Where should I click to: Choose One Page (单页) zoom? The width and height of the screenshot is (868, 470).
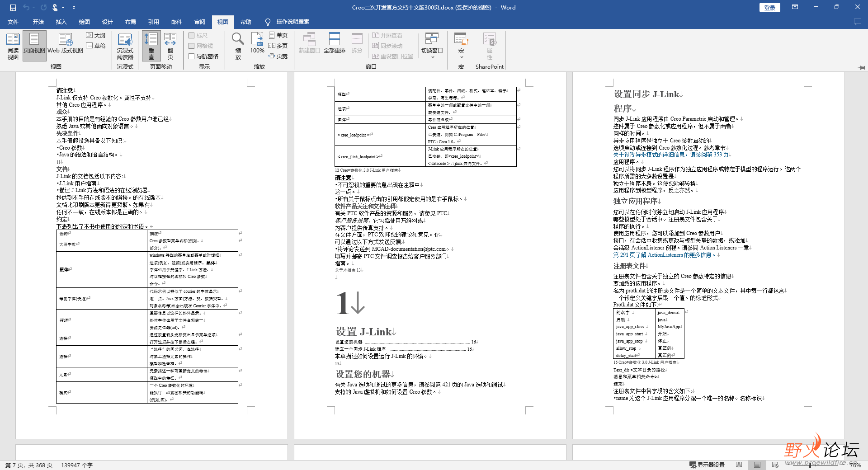[x=278, y=35]
